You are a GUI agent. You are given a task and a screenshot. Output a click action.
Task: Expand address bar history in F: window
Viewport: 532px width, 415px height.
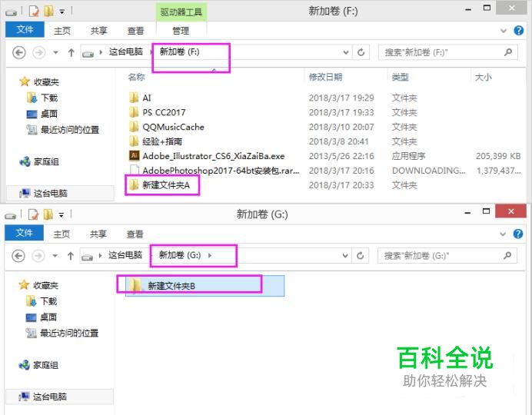(346, 52)
